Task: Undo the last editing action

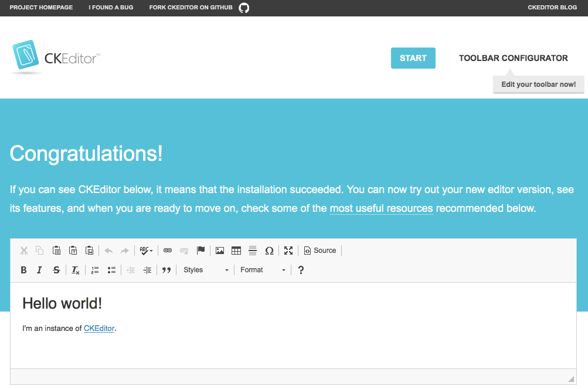Action: [108, 250]
